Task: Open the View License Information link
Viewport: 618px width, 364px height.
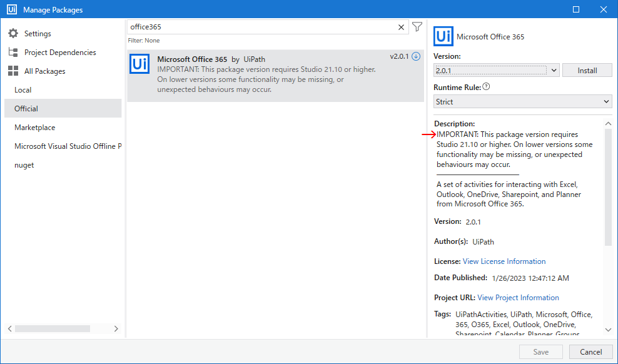Action: tap(504, 261)
